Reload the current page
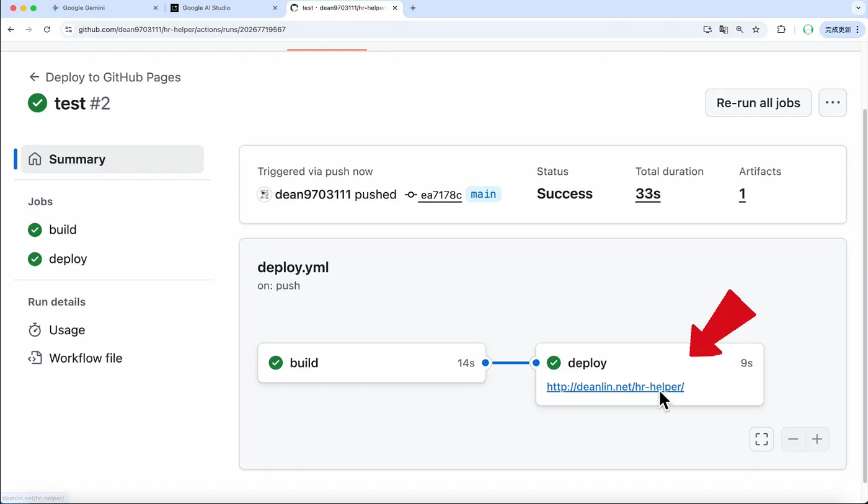Image resolution: width=868 pixels, height=504 pixels. 46,29
